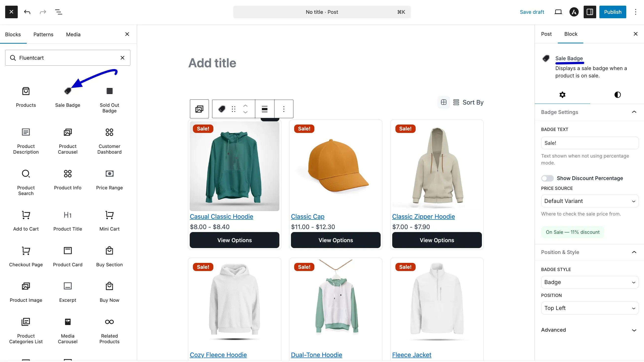Enable Show Discount Percentage
This screenshot has width=644, height=362.
click(547, 178)
